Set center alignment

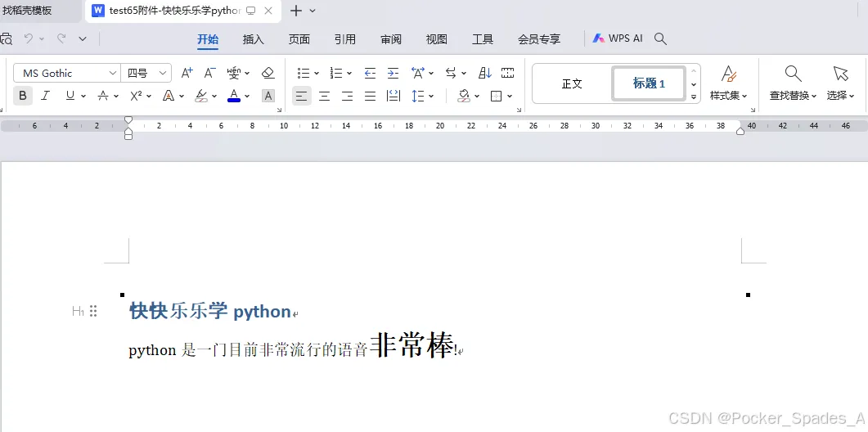[x=325, y=96]
